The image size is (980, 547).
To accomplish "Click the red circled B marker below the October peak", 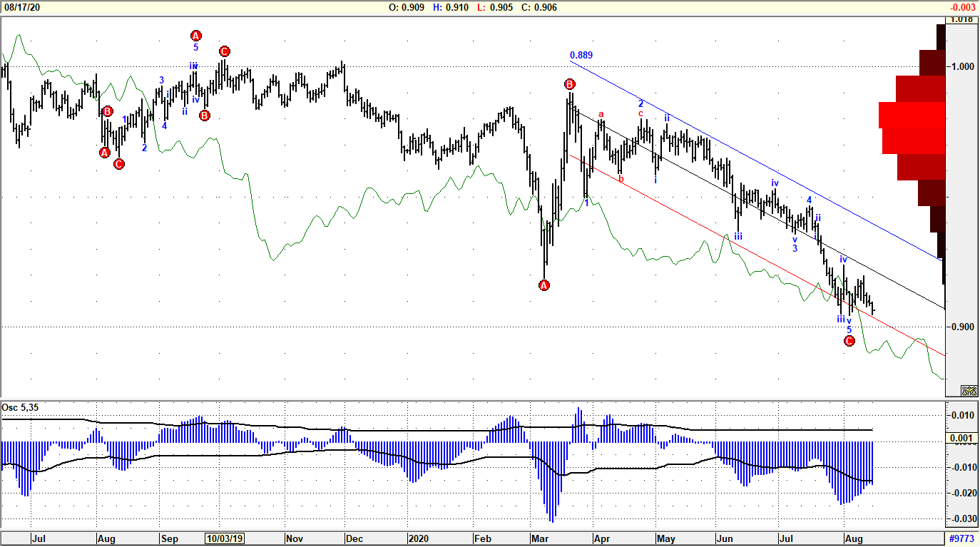I will point(203,114).
